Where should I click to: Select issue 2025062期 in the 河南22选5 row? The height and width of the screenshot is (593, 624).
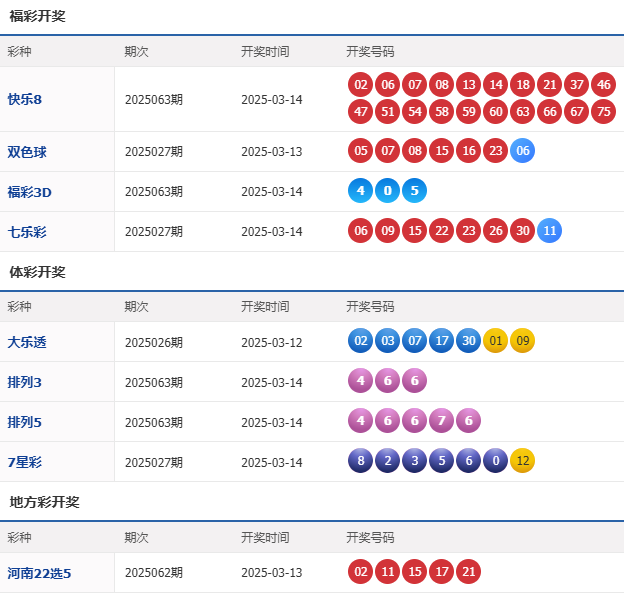[154, 573]
